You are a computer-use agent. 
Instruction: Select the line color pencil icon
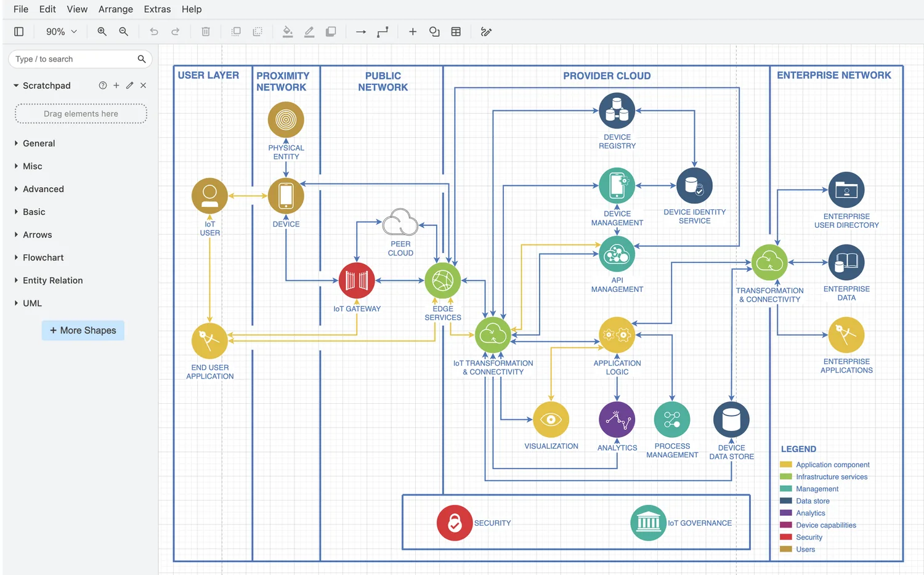coord(309,31)
